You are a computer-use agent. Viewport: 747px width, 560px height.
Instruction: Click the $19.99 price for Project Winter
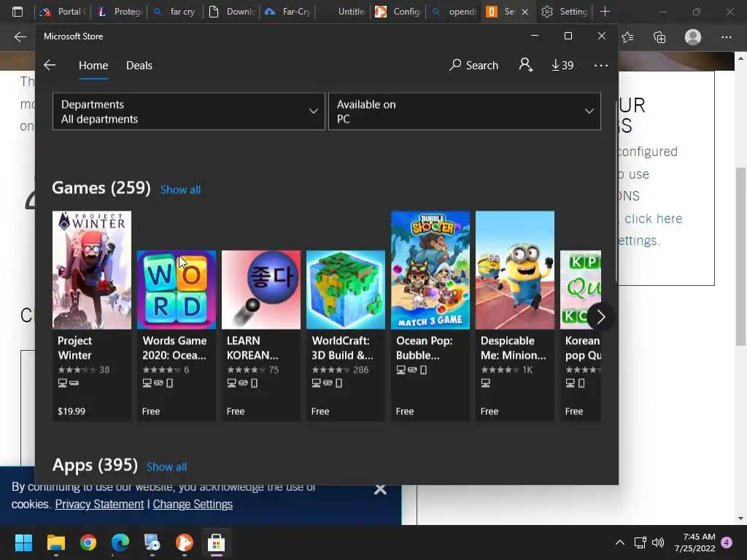click(x=71, y=411)
